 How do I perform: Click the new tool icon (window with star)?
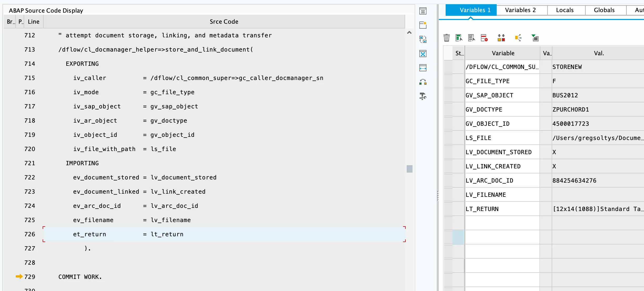coord(423,25)
